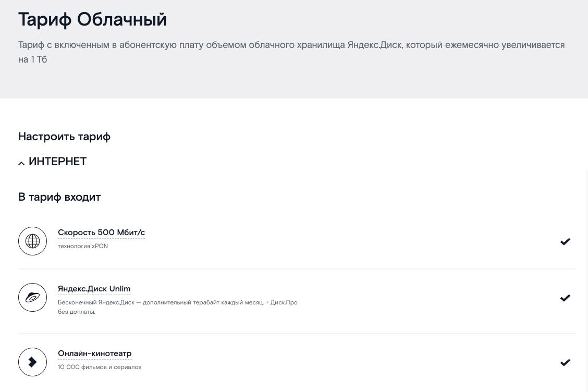The height and width of the screenshot is (392, 588).
Task: Collapse the ИНТЕРНЕТ section chevron
Action: click(x=21, y=163)
